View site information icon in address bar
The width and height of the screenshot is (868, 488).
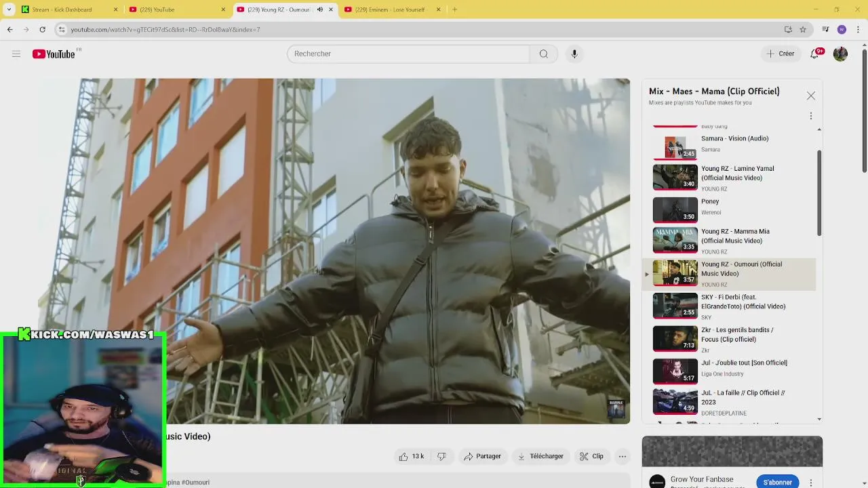coord(62,30)
